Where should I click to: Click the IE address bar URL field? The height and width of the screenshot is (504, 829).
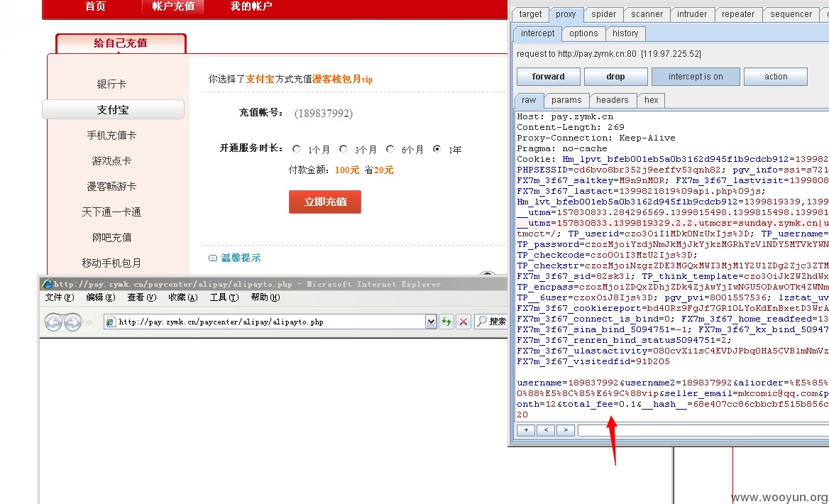270,322
